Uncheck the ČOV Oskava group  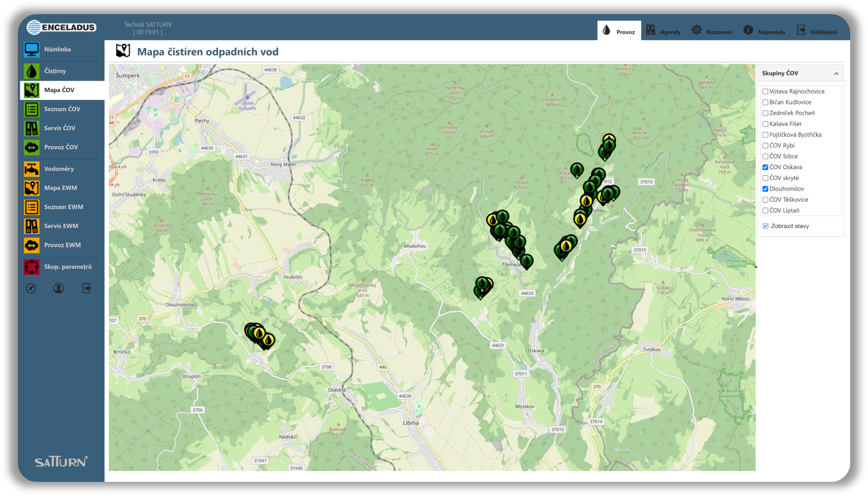765,167
